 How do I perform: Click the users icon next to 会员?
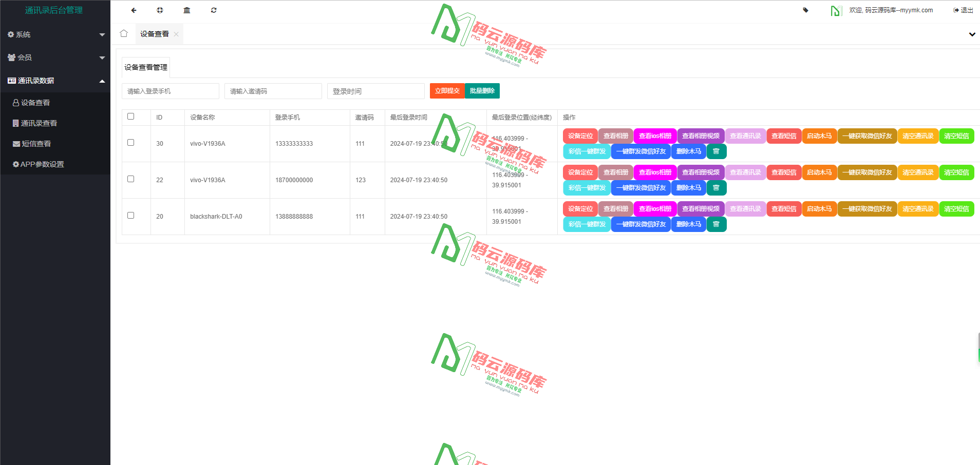coord(11,57)
